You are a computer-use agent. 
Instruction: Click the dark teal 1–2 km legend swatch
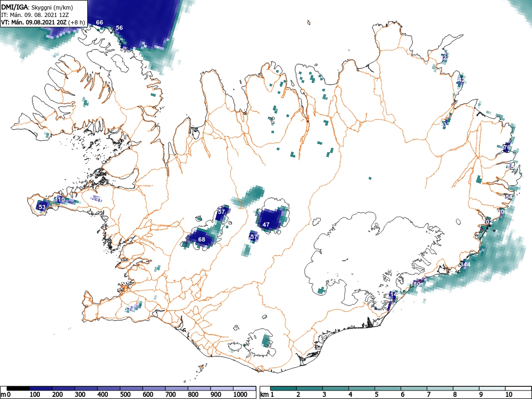[284, 388]
